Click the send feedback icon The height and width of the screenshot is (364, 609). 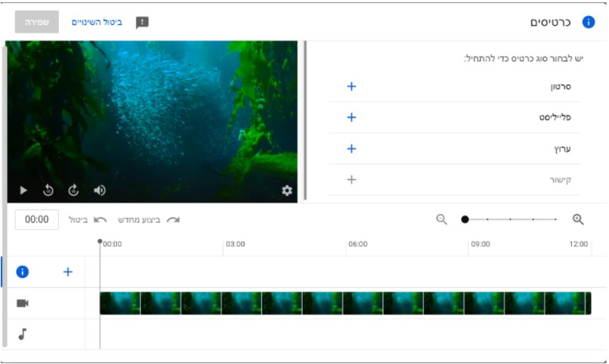(142, 22)
